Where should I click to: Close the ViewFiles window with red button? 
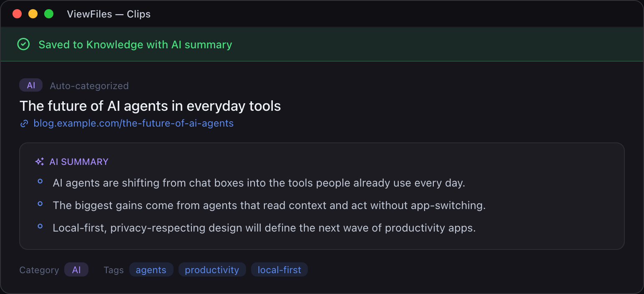[17, 14]
